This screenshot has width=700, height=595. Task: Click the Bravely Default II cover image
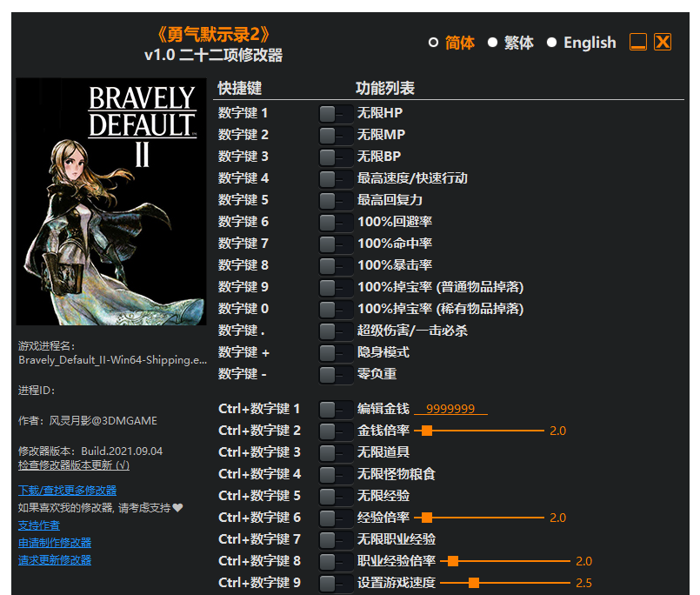pyautogui.click(x=111, y=202)
